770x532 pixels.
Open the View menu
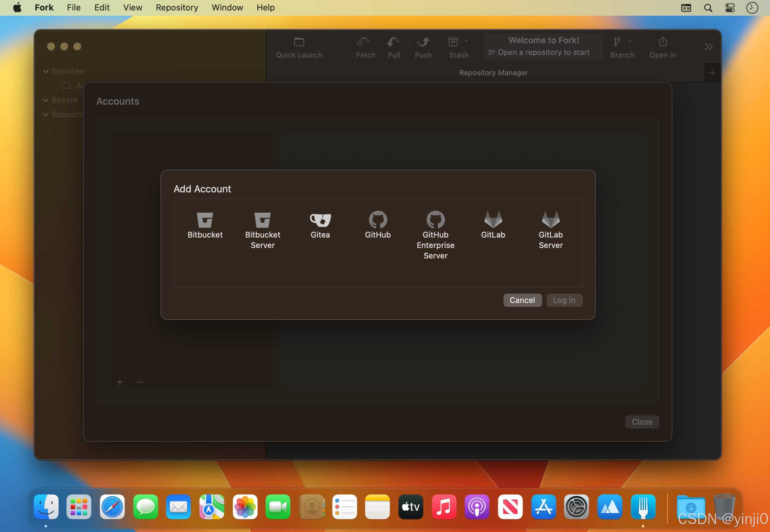point(132,7)
